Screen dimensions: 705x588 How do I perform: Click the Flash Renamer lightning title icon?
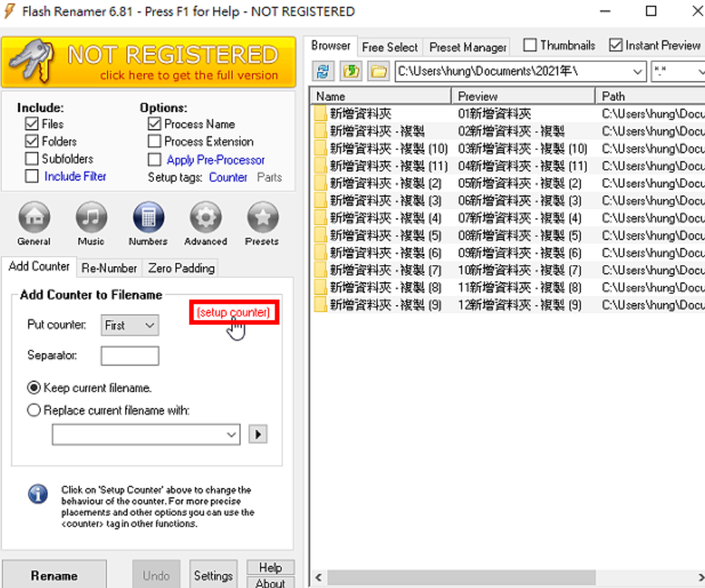click(x=9, y=11)
